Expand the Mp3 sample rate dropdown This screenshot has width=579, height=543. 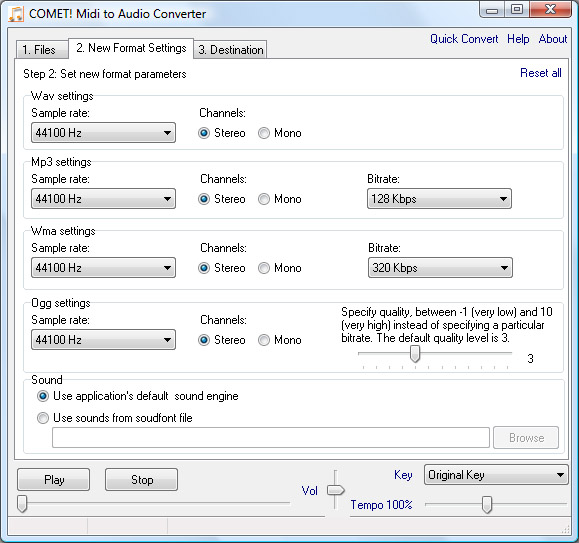tap(103, 199)
